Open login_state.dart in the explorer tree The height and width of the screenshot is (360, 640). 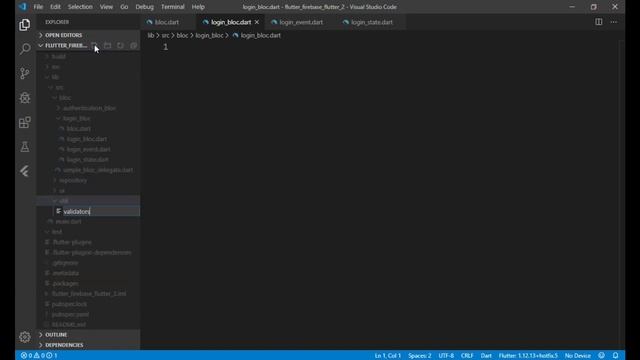(x=88, y=160)
